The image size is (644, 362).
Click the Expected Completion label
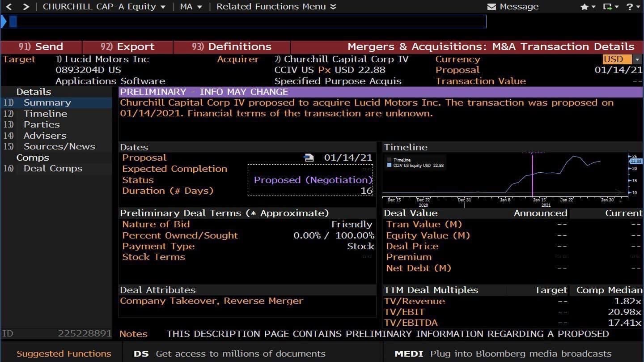click(174, 169)
